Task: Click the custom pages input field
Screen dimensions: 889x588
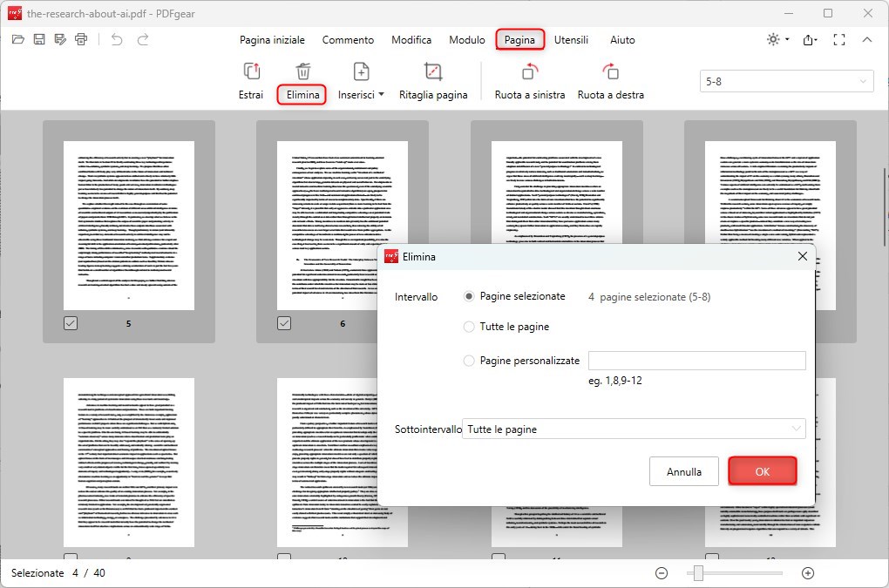Action: coord(696,360)
